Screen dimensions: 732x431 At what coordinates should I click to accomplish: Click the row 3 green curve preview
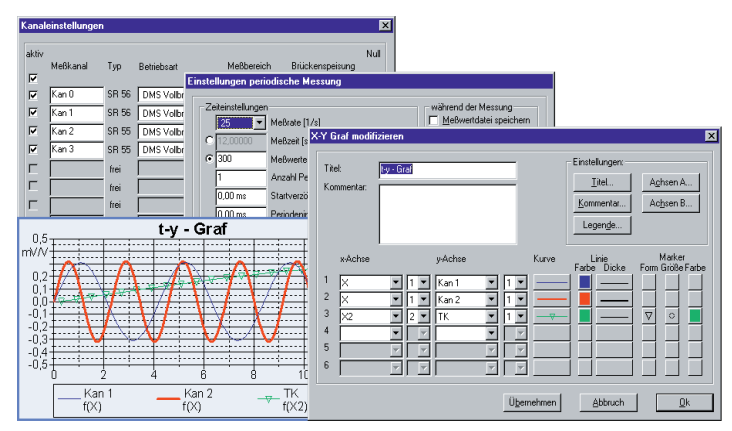tap(551, 316)
